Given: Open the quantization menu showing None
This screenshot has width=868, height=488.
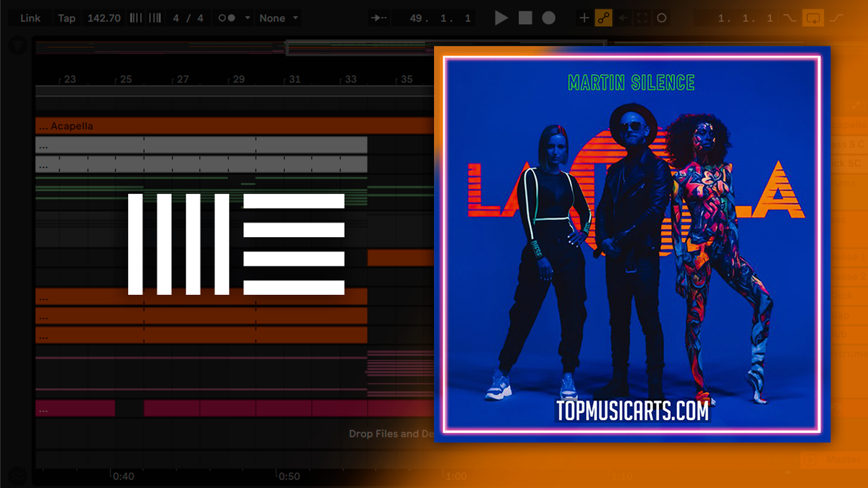Looking at the screenshot, I should (278, 18).
